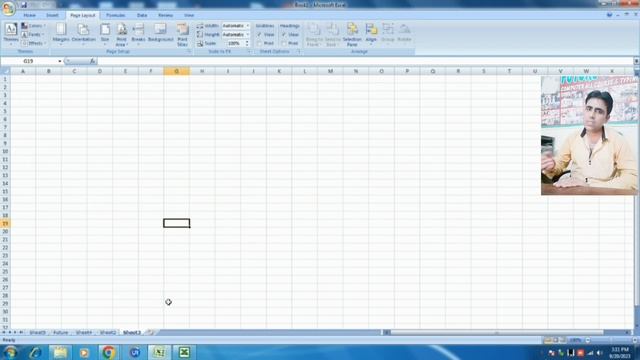Screen dimensions: 640x360
Task: Open the Height Automatic dropdown
Action: 248,35
